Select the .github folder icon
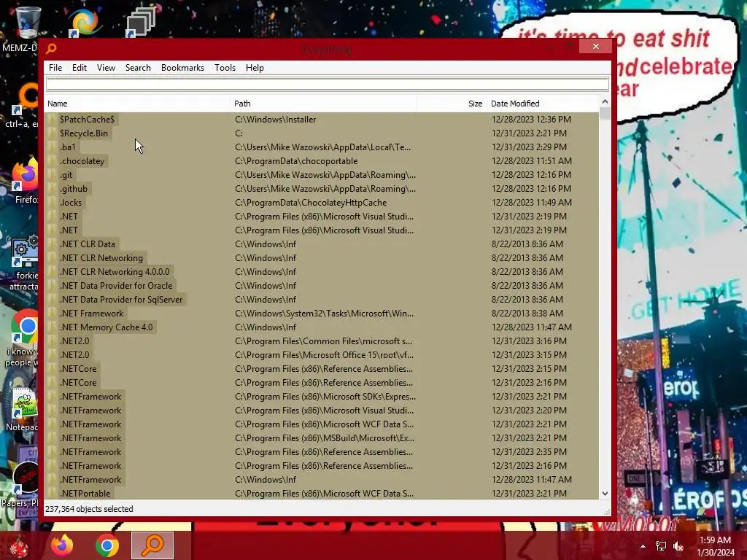Viewport: 747px width, 560px height. (x=52, y=189)
